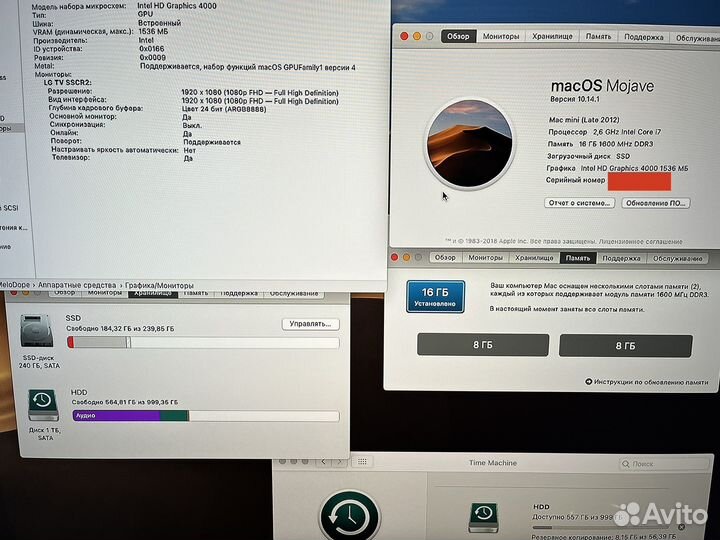Select the active Память tab in the memory window
Screen dimensions: 720x540
tap(578, 258)
